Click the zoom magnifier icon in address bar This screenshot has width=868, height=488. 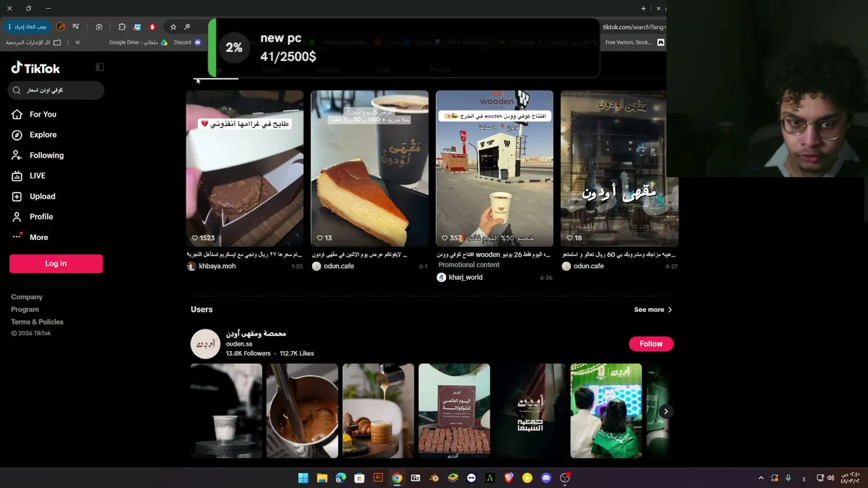(x=186, y=27)
